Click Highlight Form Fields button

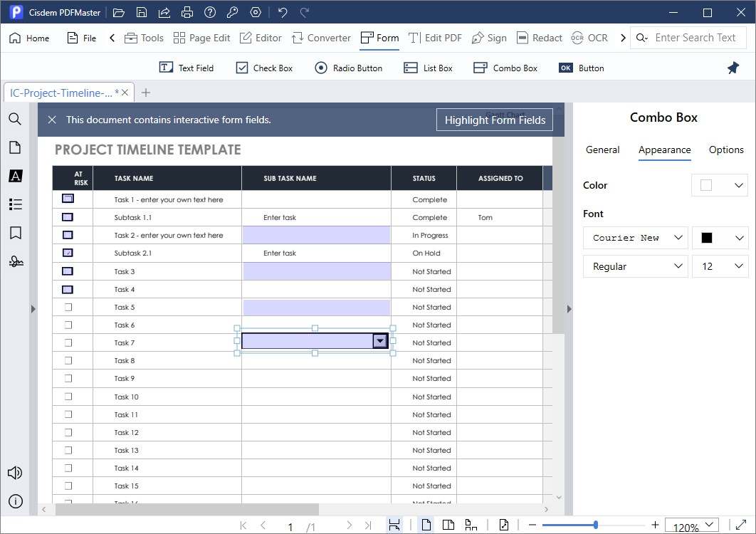(x=495, y=120)
